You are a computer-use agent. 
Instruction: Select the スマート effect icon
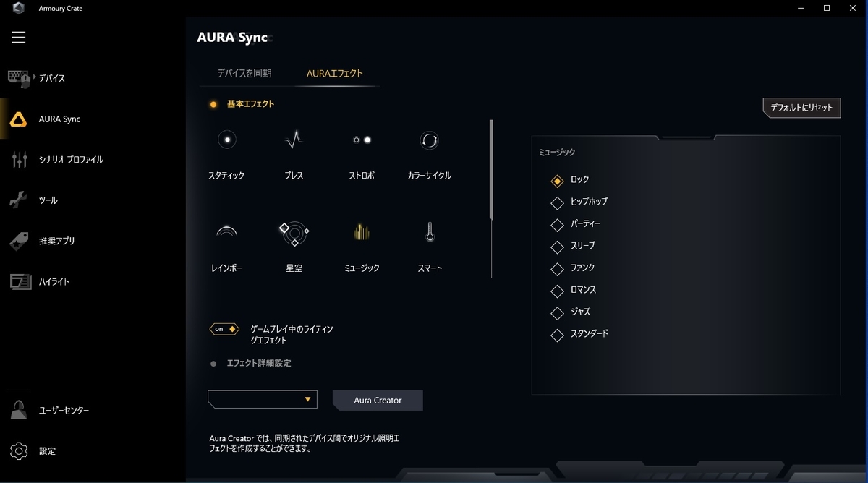coord(428,231)
